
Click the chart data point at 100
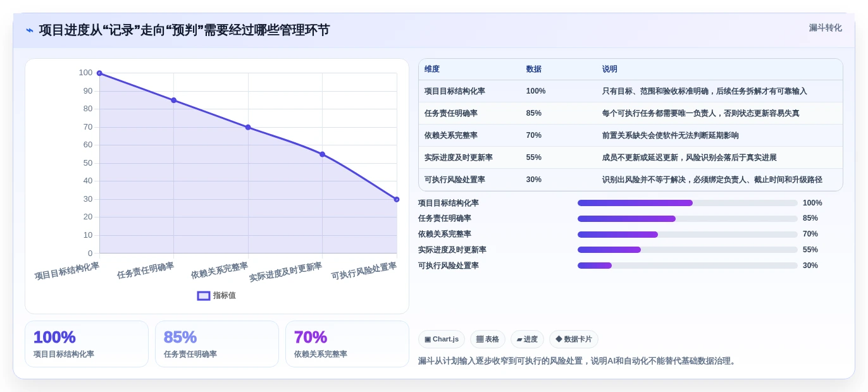point(99,73)
